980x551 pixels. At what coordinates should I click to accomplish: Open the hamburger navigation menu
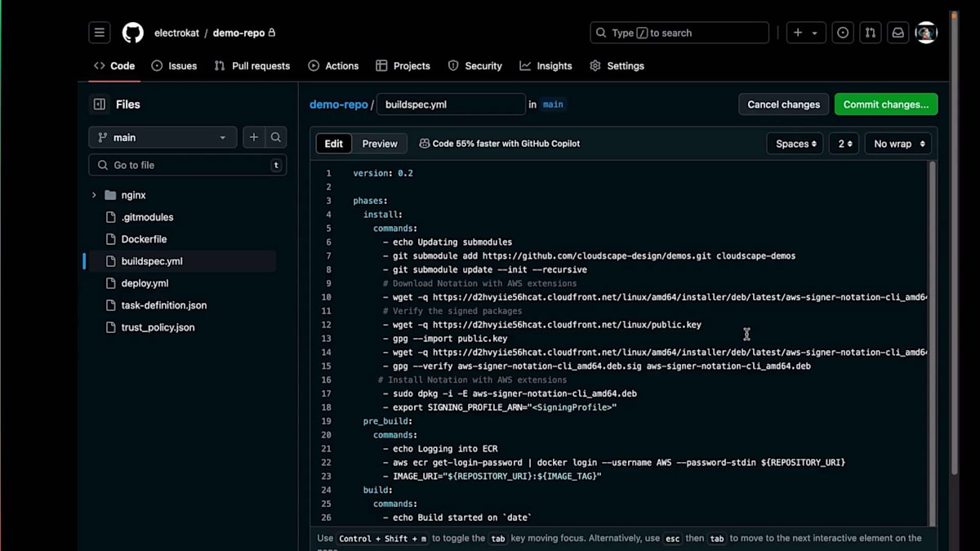tap(100, 33)
